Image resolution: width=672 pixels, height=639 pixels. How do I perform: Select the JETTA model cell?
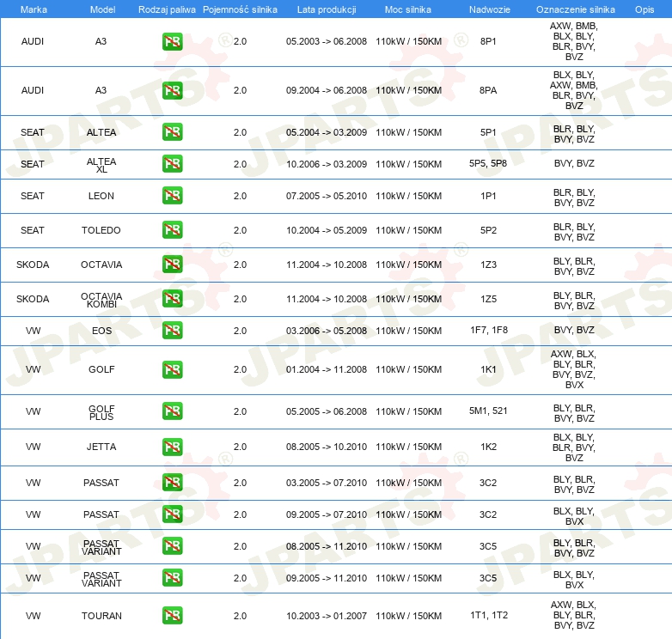pos(101,447)
